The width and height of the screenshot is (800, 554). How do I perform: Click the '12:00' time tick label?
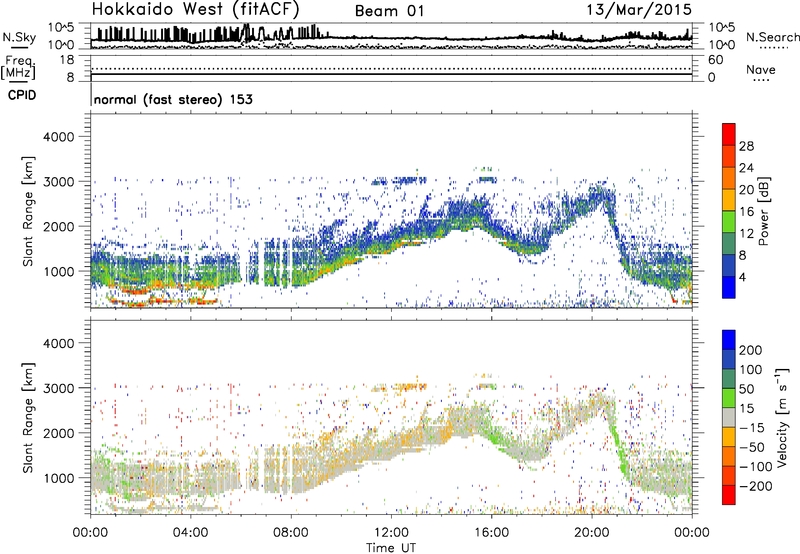coord(391,533)
